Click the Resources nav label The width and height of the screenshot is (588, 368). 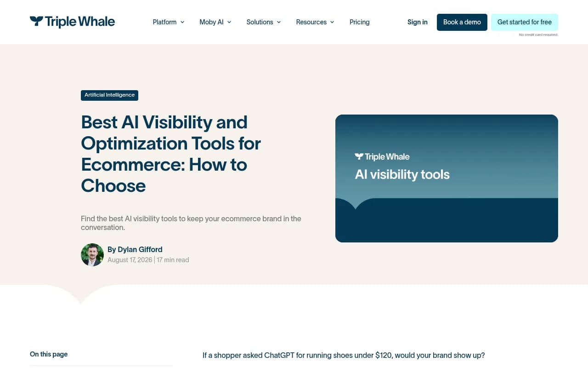[x=311, y=22]
